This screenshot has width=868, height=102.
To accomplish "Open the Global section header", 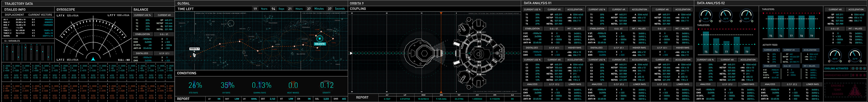I will pos(184,3).
